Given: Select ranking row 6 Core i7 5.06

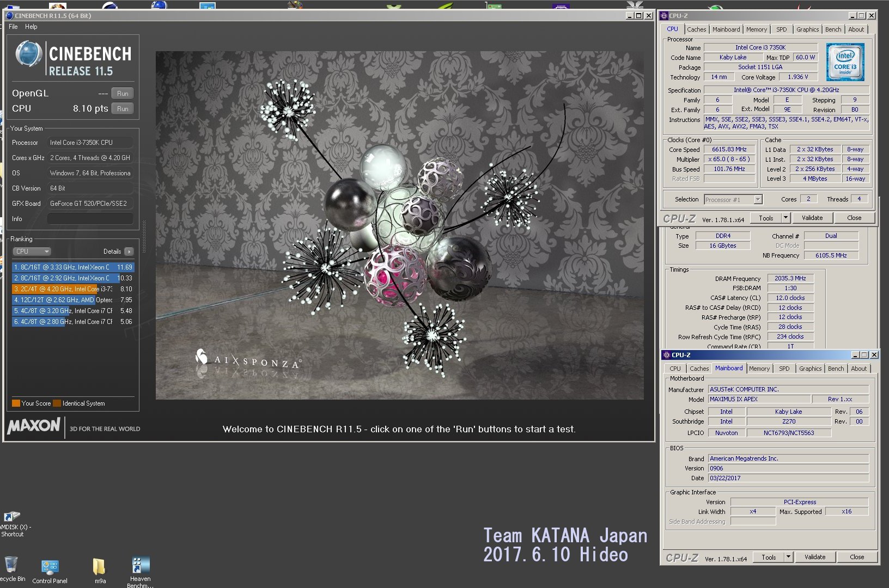Looking at the screenshot, I should click(73, 322).
